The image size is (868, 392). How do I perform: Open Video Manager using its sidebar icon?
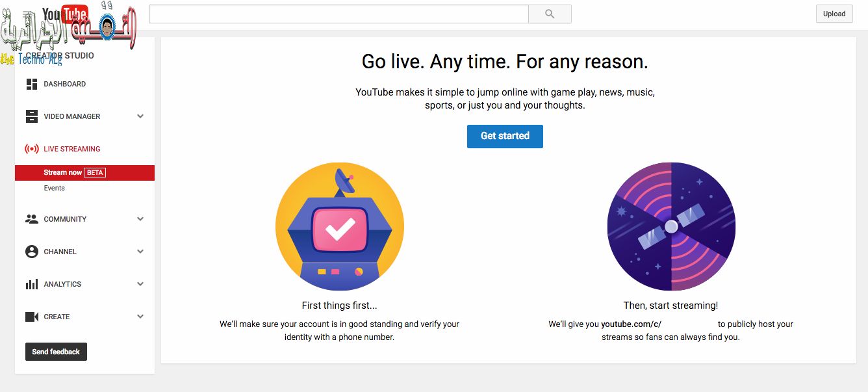[x=31, y=116]
